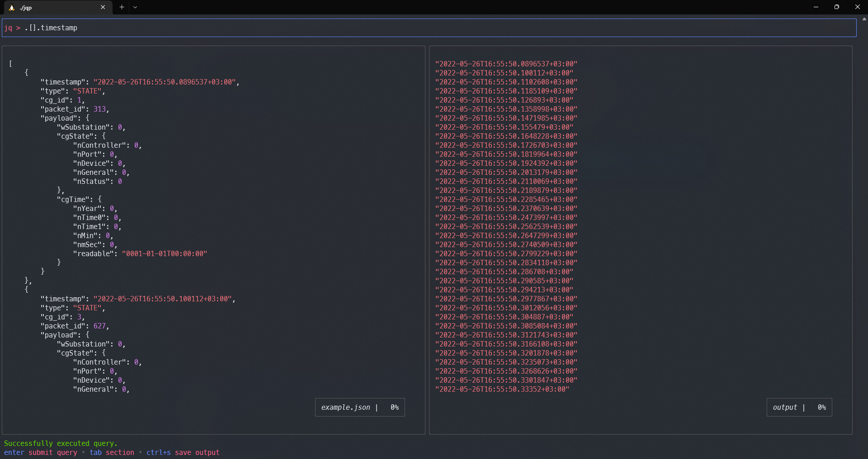Viewport: 868px width, 459px height.
Task: Click output line ending 50.126893+03:00
Action: pos(504,100)
